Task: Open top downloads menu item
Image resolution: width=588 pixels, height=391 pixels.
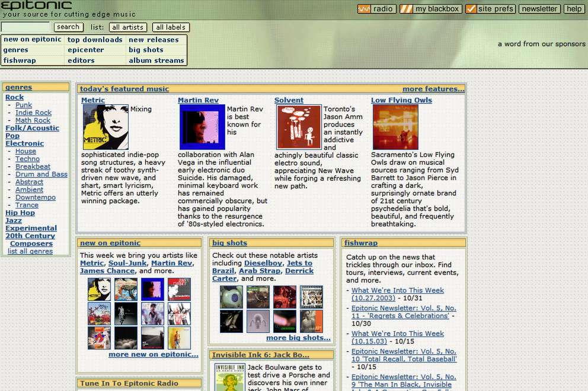Action: click(95, 39)
